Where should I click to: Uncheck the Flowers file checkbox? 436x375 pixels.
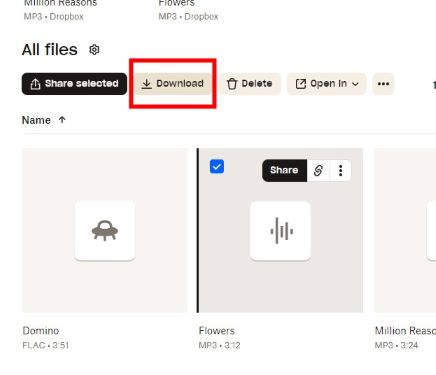[217, 167]
